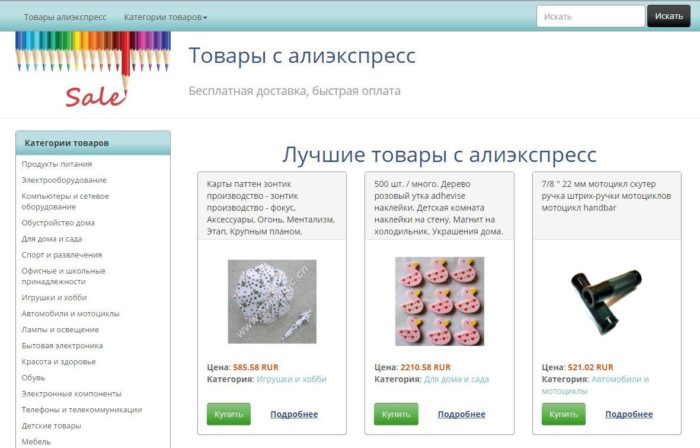Buy the umbrella item with Купить
Screen dimensions: 700x448
click(229, 414)
